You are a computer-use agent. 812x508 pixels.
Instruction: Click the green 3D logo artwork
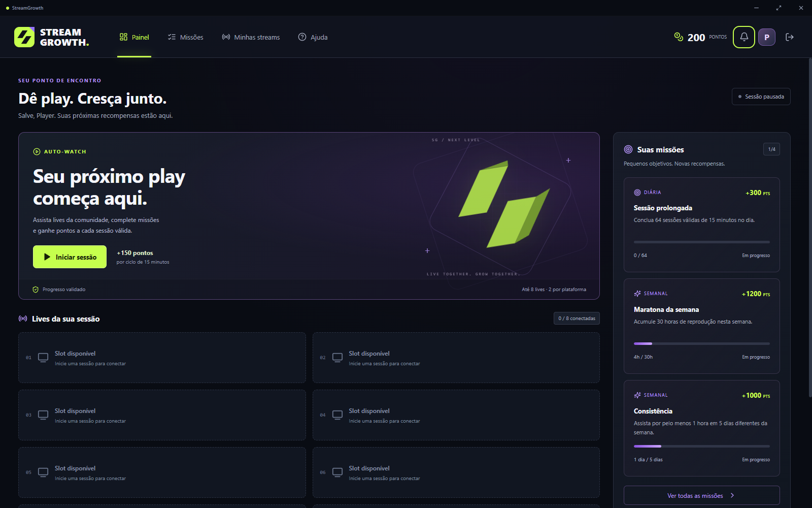click(x=504, y=204)
